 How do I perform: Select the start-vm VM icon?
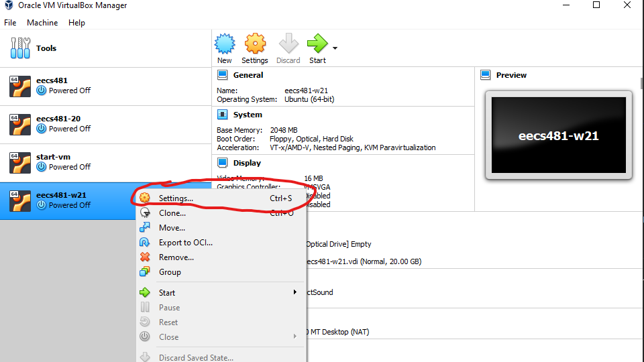20,162
